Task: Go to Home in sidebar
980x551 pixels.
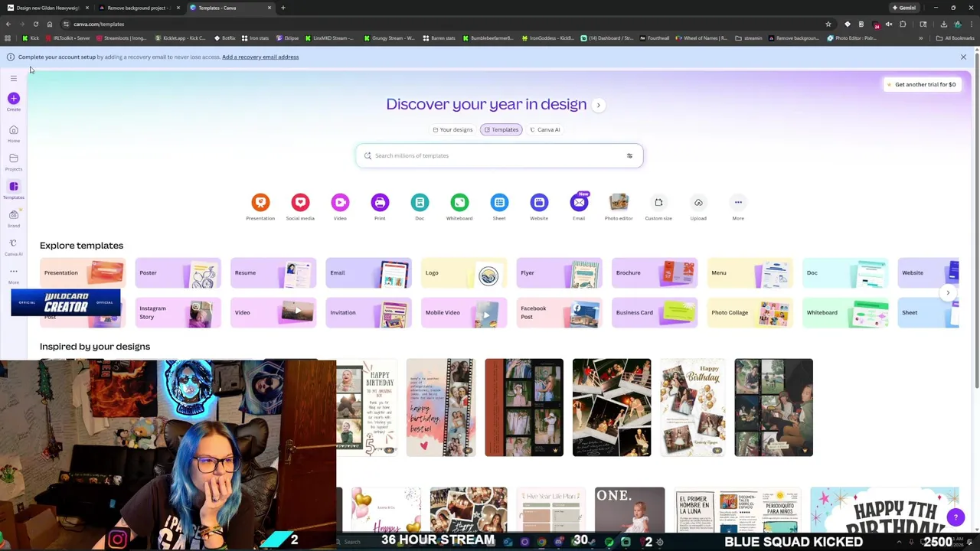Action: coord(13,133)
